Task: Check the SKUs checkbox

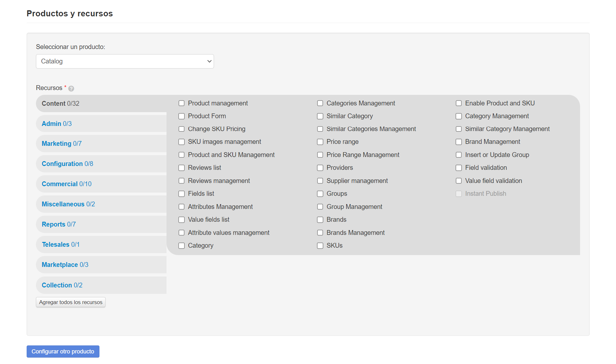Action: [x=320, y=245]
